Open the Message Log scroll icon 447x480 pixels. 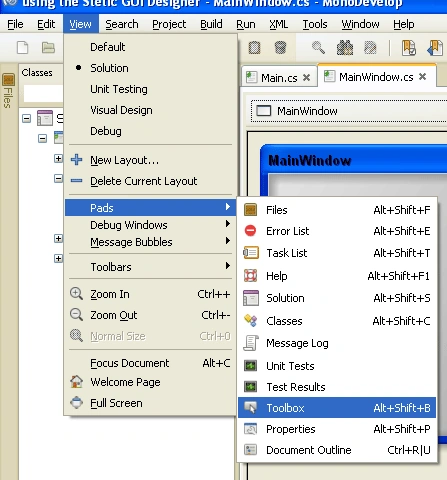tap(251, 343)
